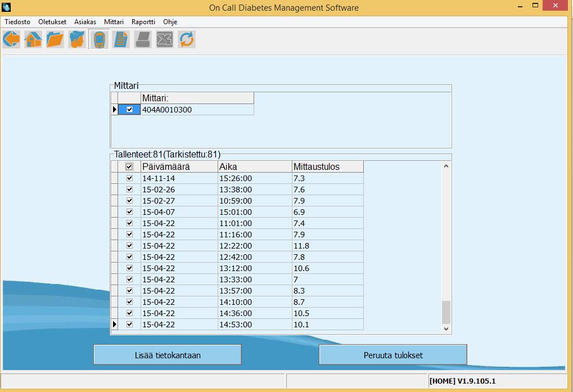Uncheck the 15-04-22 11:01:00 record
Screen dimensions: 573x392
tap(129, 223)
